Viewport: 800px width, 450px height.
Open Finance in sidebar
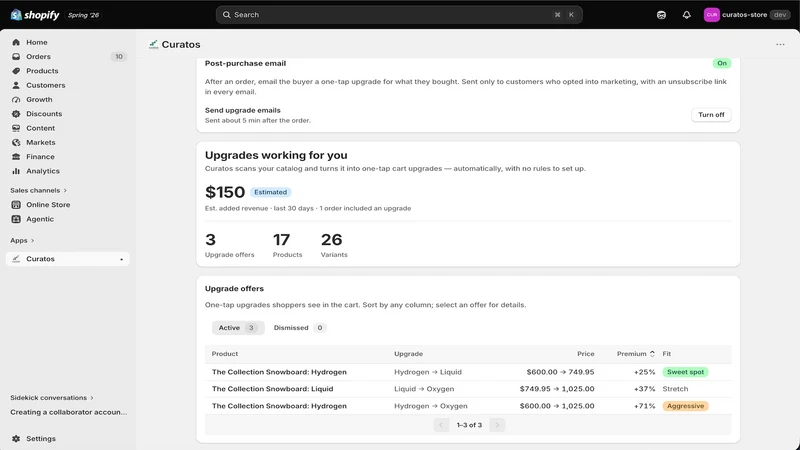[67, 157]
